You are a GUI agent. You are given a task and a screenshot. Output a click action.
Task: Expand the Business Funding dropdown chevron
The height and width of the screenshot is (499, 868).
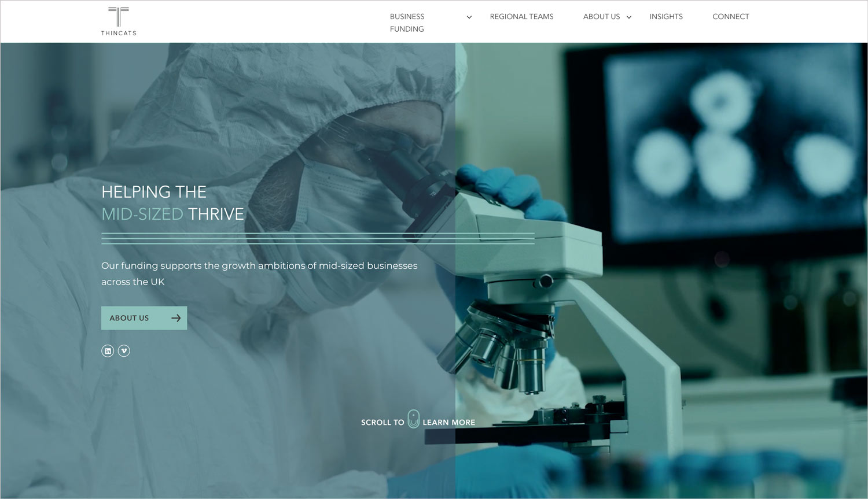coord(469,17)
